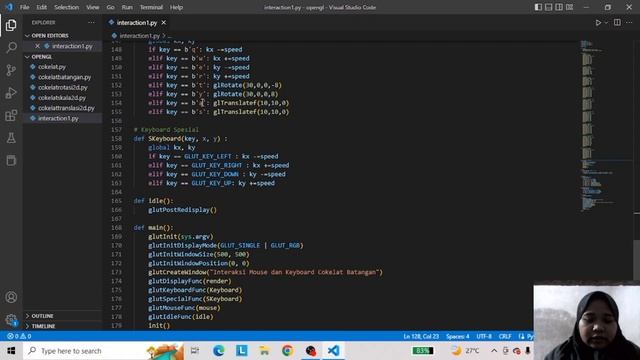
Task: Open the run button dropdown arrow
Action: pos(606,23)
